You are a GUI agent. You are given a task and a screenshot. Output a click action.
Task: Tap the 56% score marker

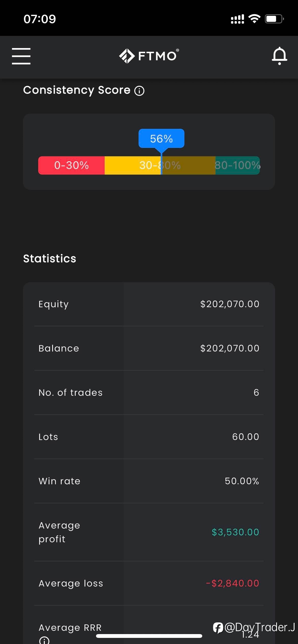click(161, 139)
